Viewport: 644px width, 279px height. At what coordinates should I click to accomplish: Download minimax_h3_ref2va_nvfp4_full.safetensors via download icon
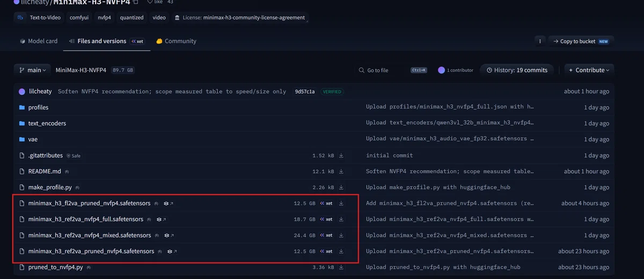(x=341, y=219)
